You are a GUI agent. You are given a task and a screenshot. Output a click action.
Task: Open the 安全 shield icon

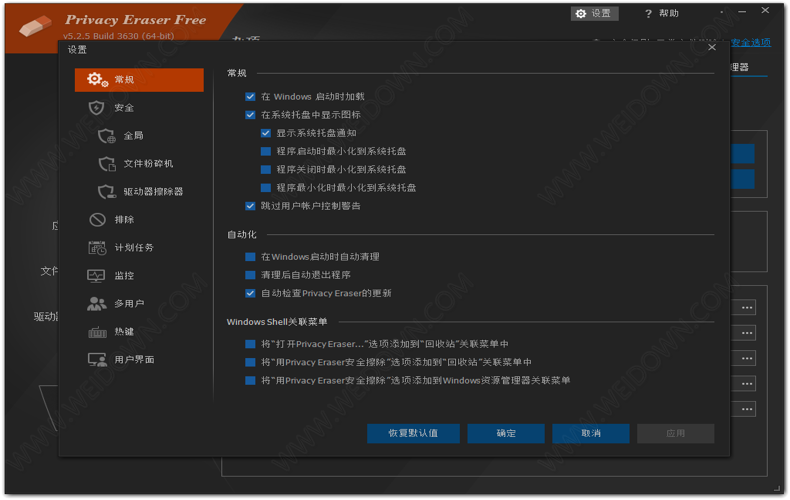pos(96,108)
